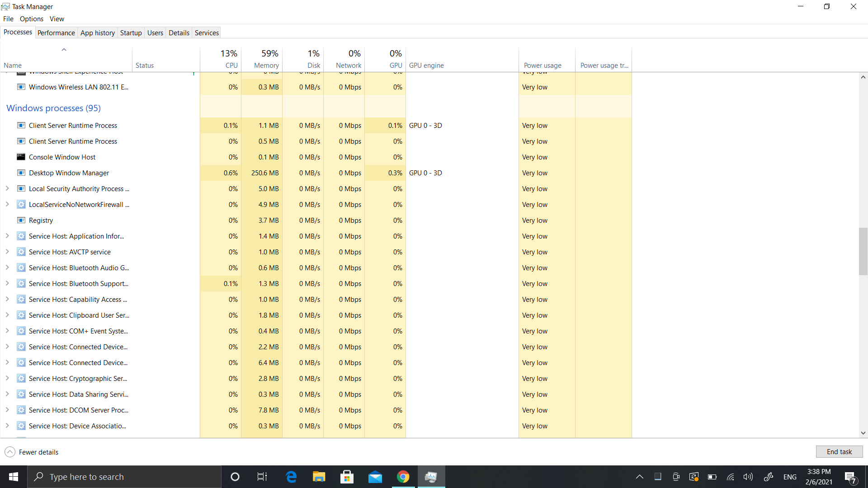This screenshot has width=868, height=488.
Task: Expand Service Host: Clipboard User Service
Action: point(7,315)
